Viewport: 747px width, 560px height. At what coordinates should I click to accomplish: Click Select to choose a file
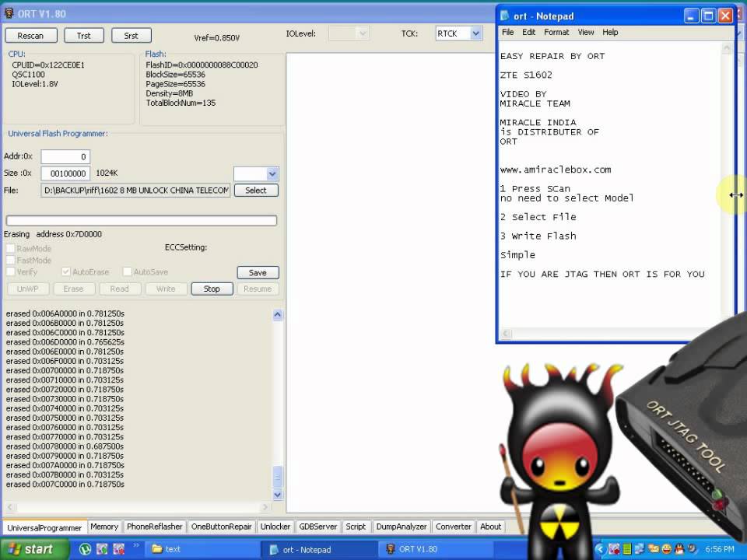[x=256, y=190]
